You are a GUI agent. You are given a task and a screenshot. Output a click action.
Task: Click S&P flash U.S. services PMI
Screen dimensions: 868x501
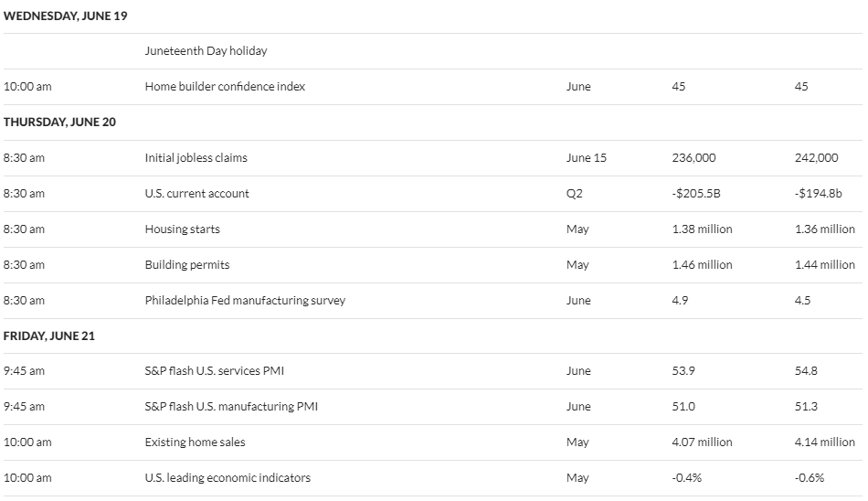214,371
